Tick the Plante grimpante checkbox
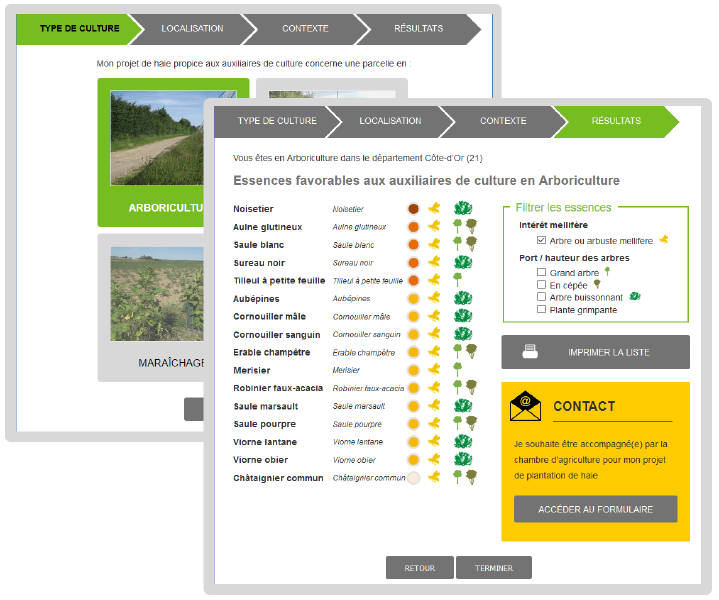 point(541,309)
